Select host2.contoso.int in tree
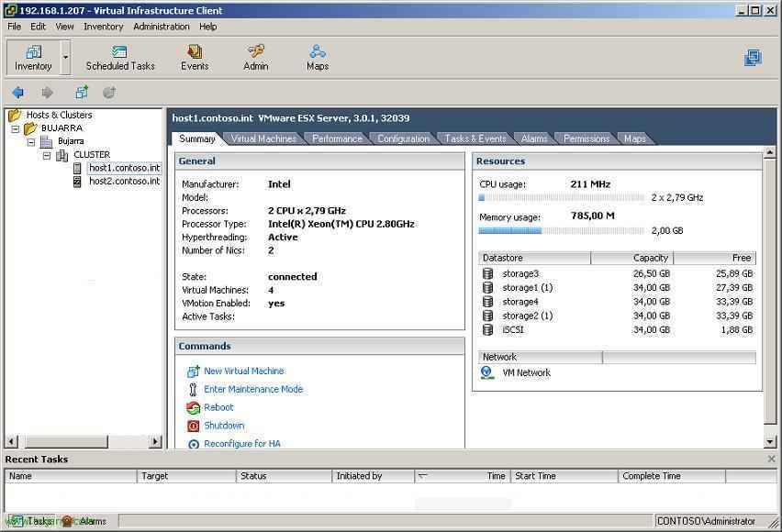This screenshot has width=782, height=532. coord(124,182)
